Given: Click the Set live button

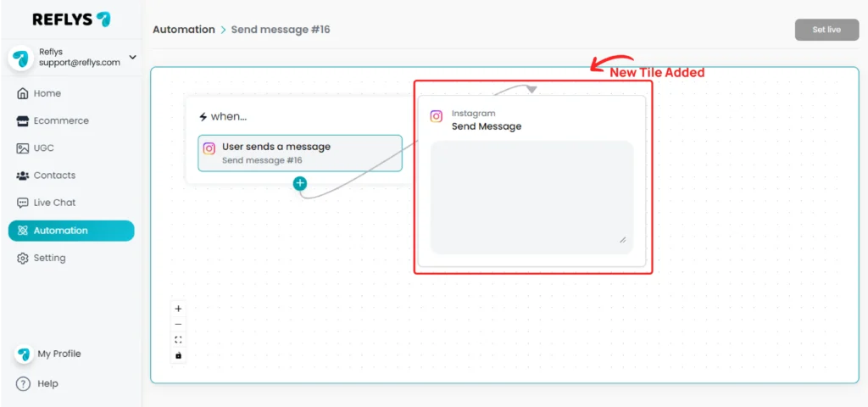Looking at the screenshot, I should coord(826,30).
